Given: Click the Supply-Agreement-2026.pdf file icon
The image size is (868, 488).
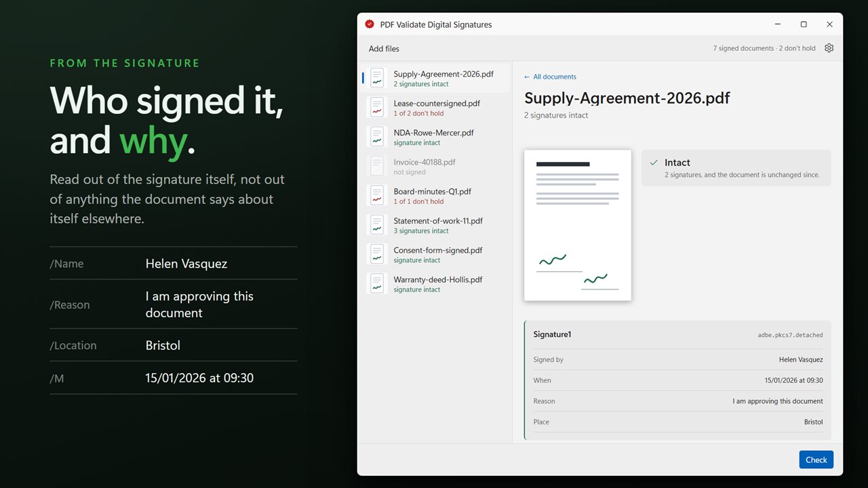Looking at the screenshot, I should coord(377,78).
